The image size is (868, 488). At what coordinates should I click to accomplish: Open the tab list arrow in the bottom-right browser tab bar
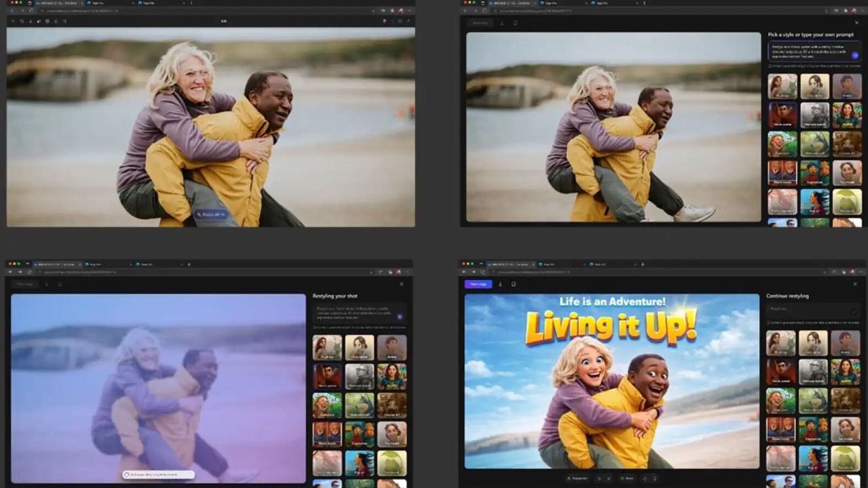(x=642, y=264)
